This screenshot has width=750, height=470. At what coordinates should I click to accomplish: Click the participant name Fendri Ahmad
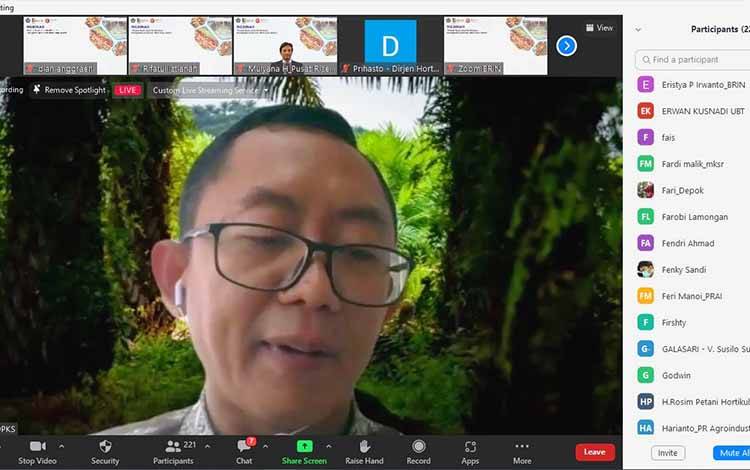(688, 243)
